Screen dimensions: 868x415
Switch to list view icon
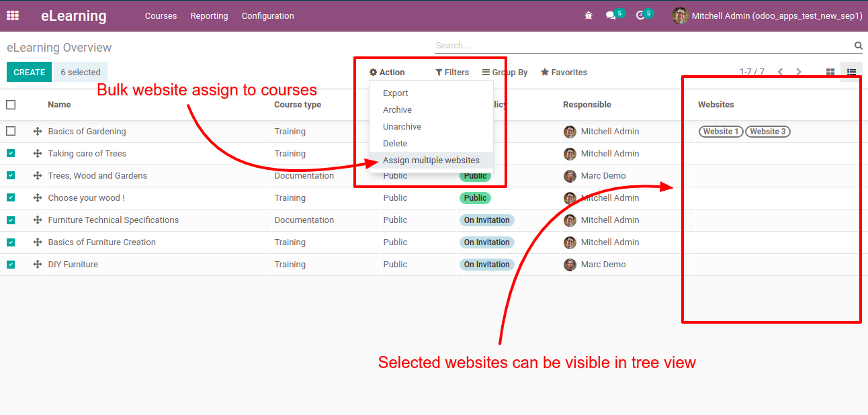851,72
